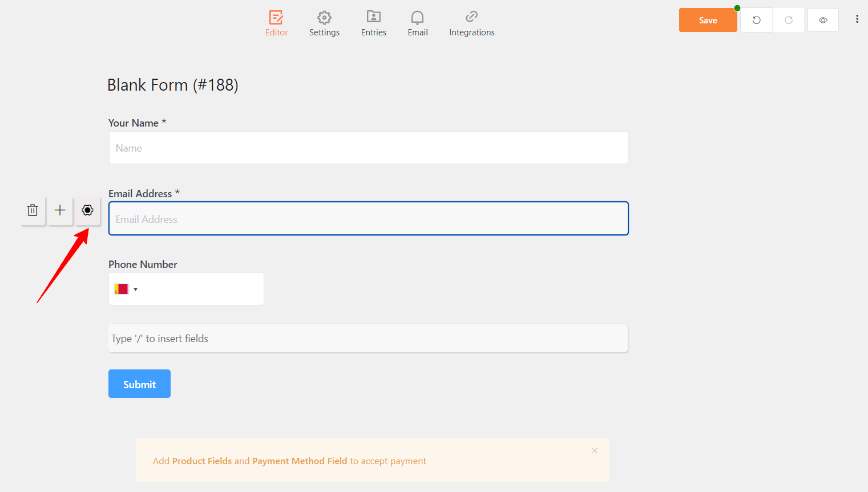Viewport: 868px width, 492px height.
Task: Preview the form using the eye icon
Action: pos(822,19)
